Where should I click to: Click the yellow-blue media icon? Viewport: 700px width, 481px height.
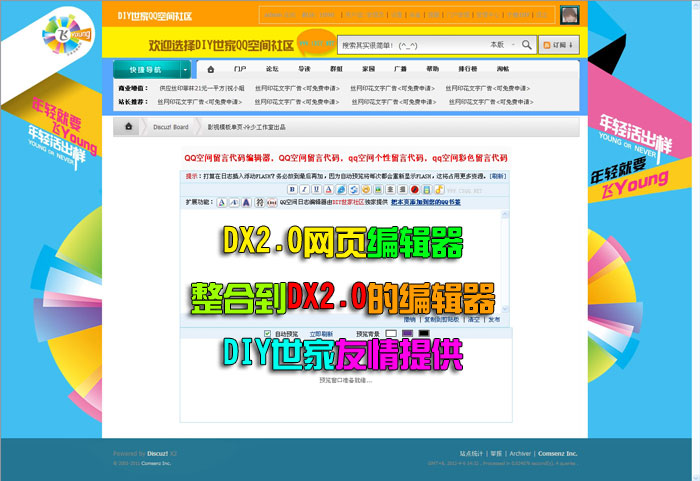pos(427,189)
